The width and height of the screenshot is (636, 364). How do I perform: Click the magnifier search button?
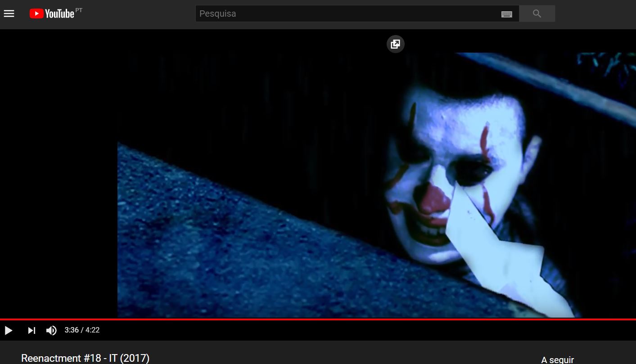537,13
